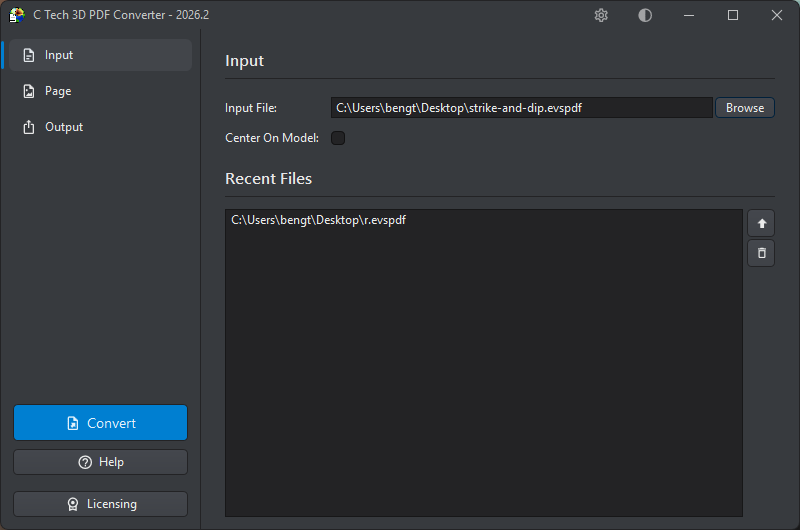Select recent file r.evspdf in the list

pyautogui.click(x=484, y=220)
